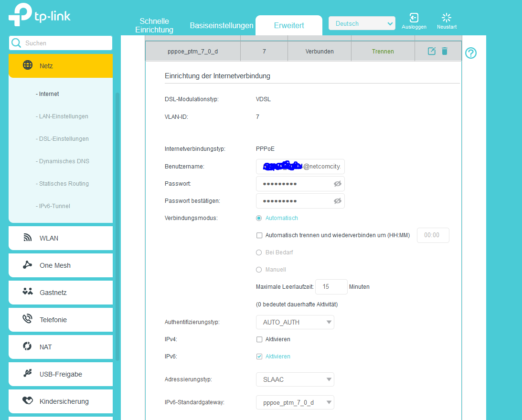Open the Schnelle Einrichtung tab
The image size is (522, 420).
tap(154, 25)
